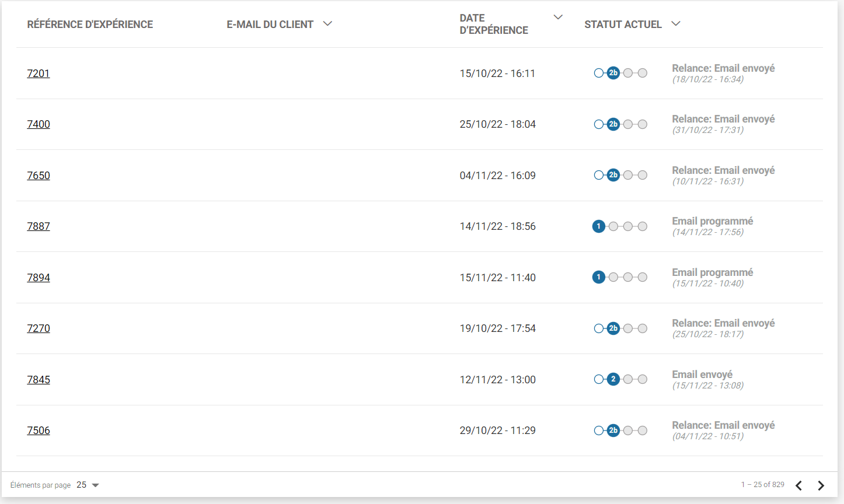
Task: Click step 2 status icon for 7845
Action: coord(613,379)
